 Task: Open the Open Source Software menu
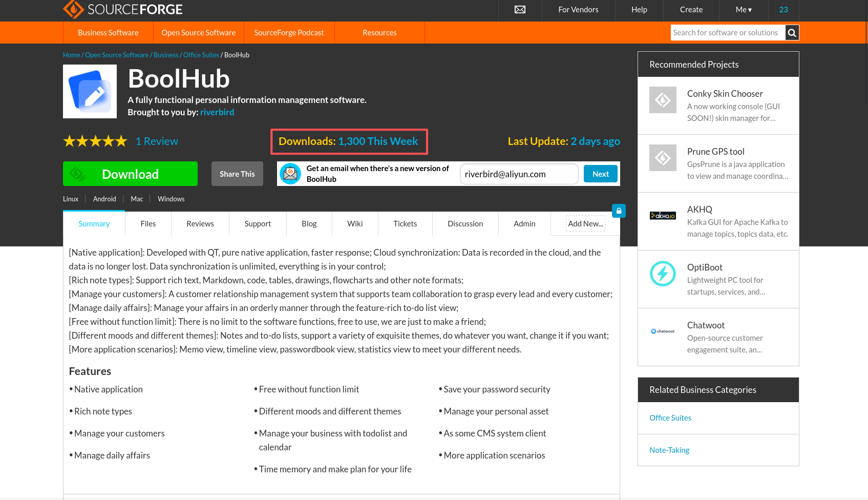(x=199, y=33)
